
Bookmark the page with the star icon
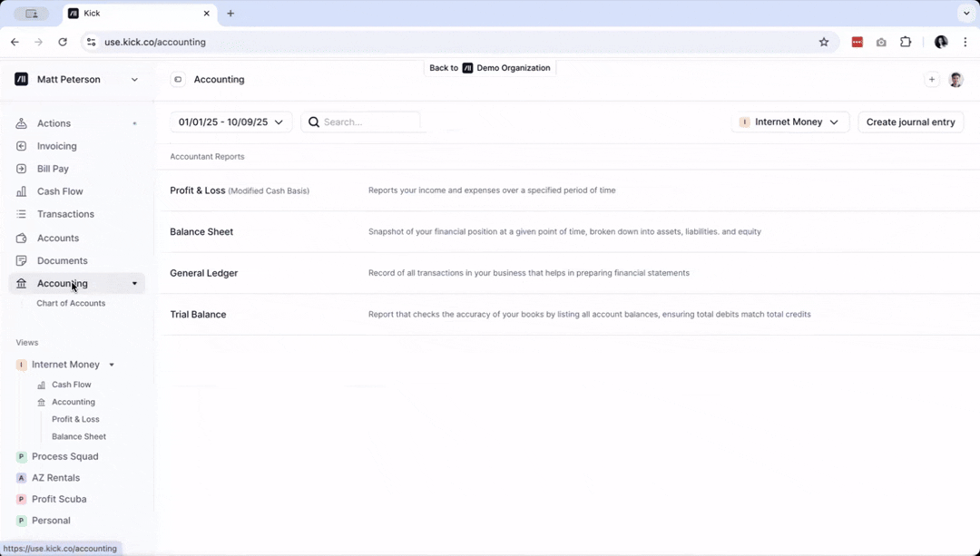(823, 42)
